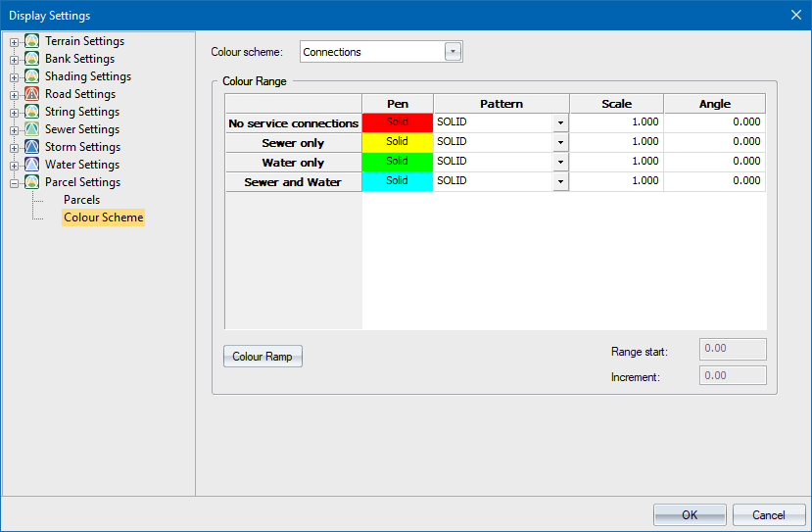Click the red pen swatch for No service connections

[x=397, y=122]
